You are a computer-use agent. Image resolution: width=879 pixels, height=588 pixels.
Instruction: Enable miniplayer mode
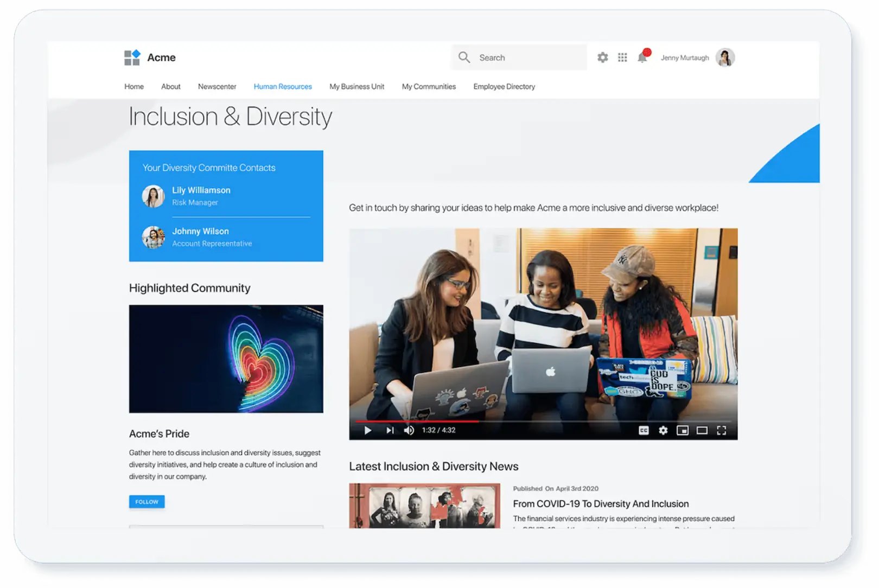pos(683,431)
